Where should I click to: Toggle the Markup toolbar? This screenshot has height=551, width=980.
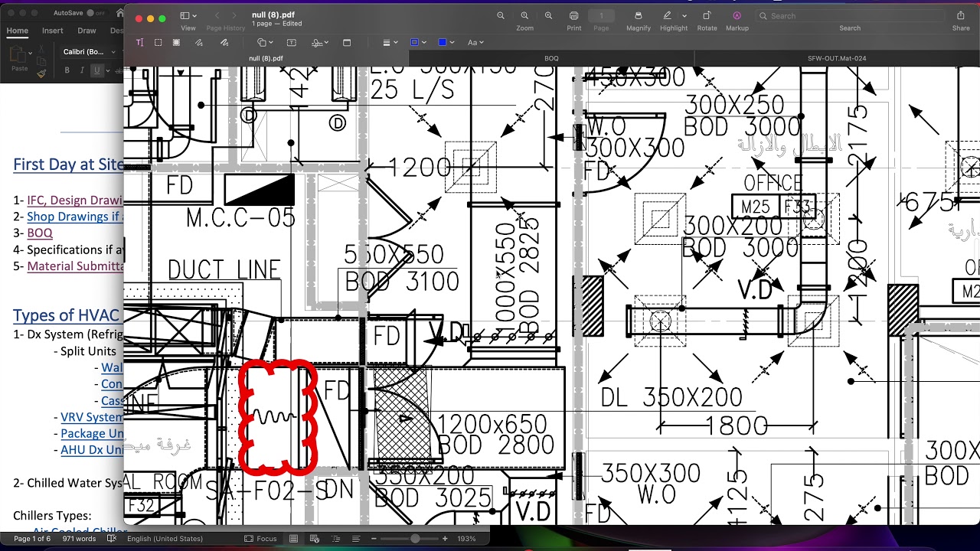737,16
